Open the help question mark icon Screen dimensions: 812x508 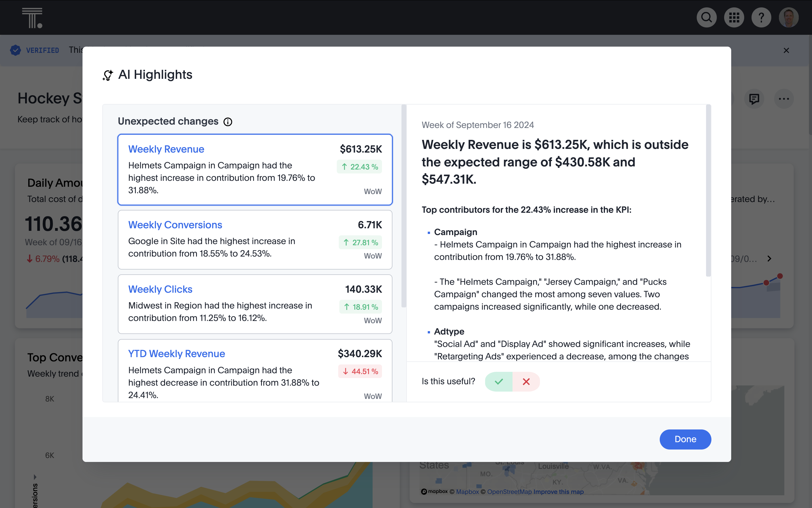tap(761, 17)
